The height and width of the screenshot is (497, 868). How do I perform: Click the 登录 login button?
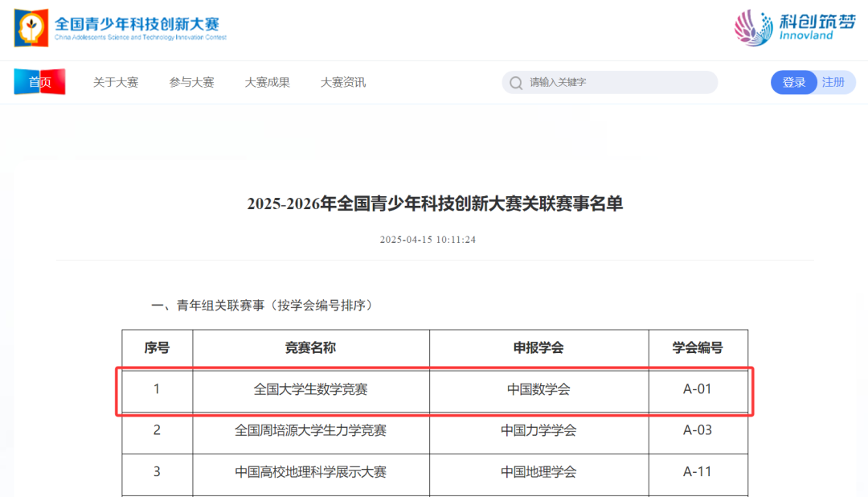pyautogui.click(x=793, y=83)
